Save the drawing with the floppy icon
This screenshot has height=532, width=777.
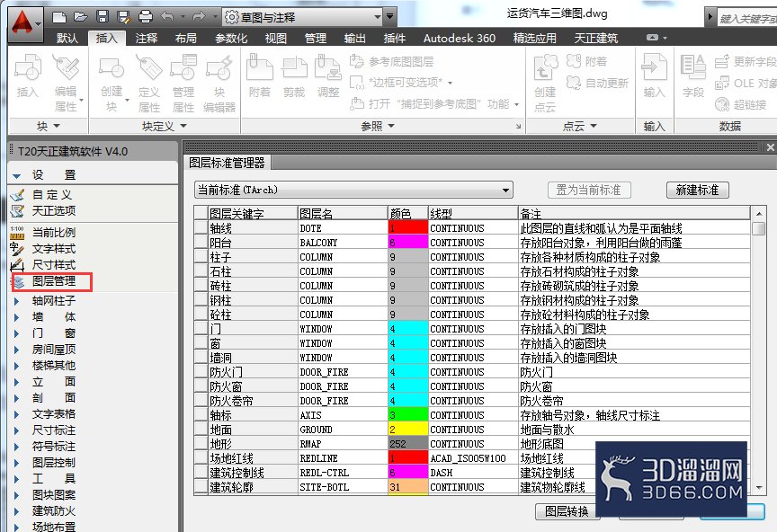coord(103,17)
